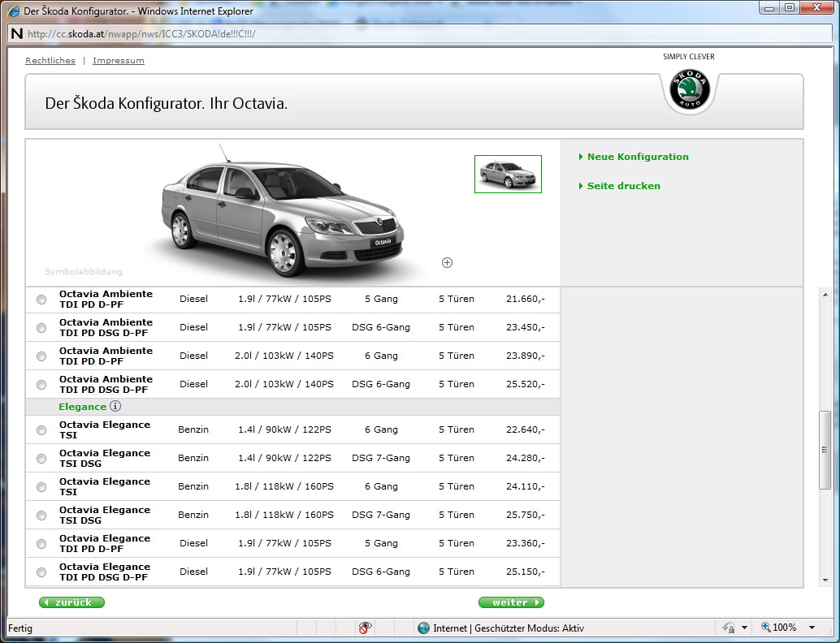Open the Rechtliches link
840x643 pixels.
[x=50, y=61]
